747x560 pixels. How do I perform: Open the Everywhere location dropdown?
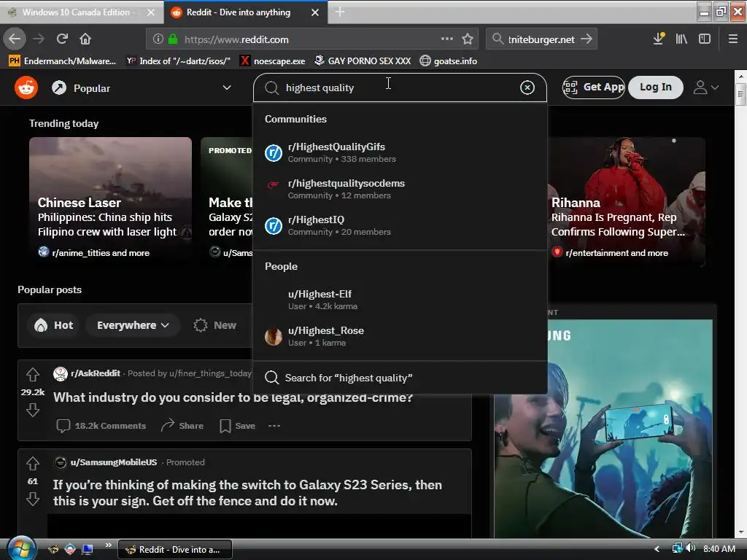pyautogui.click(x=133, y=325)
